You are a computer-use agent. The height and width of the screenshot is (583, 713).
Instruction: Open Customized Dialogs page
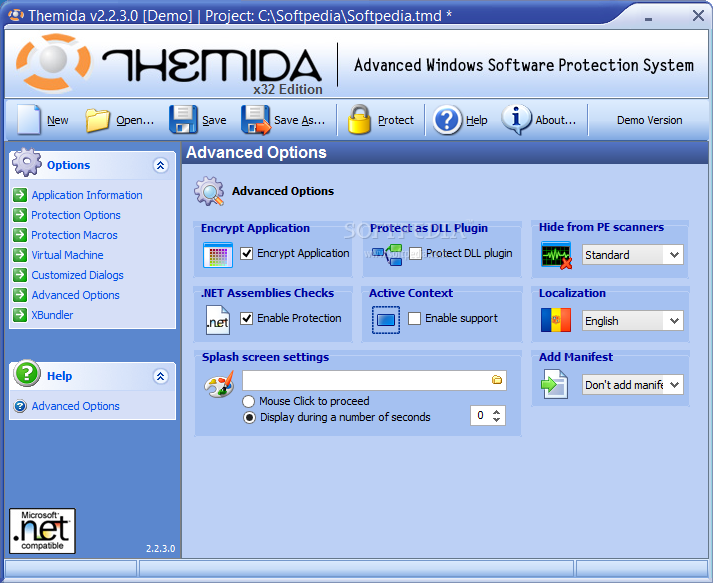[77, 275]
